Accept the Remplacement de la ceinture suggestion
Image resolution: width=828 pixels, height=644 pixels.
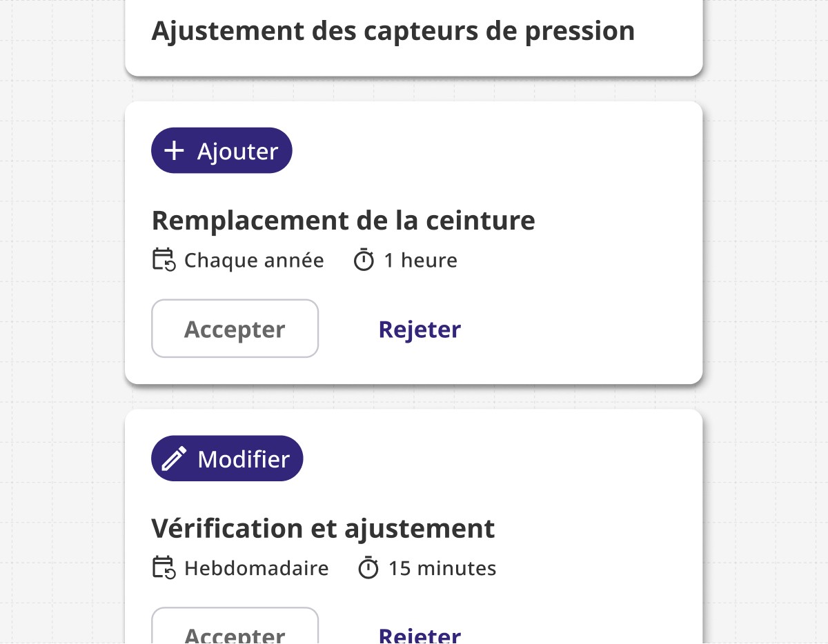(235, 329)
